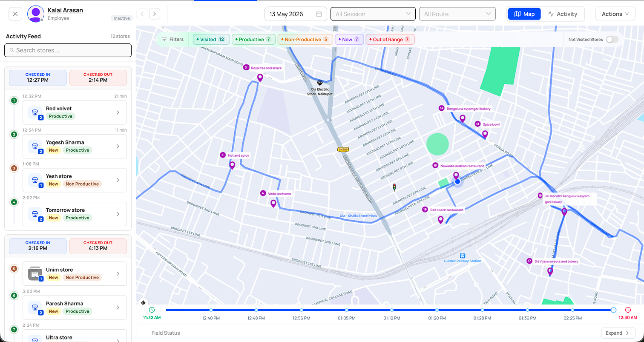Viewport: 644px width, 342px height.
Task: Open Unim store chevron
Action: click(x=118, y=273)
